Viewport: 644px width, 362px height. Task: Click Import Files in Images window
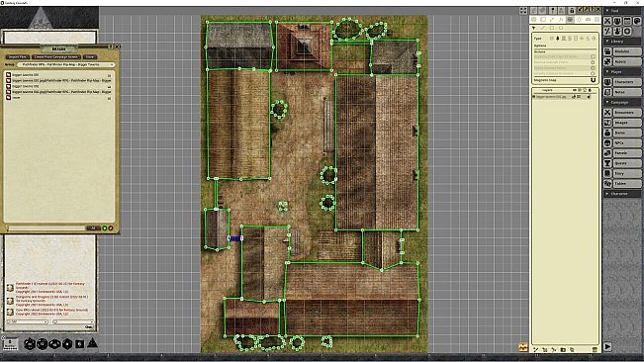[17, 56]
